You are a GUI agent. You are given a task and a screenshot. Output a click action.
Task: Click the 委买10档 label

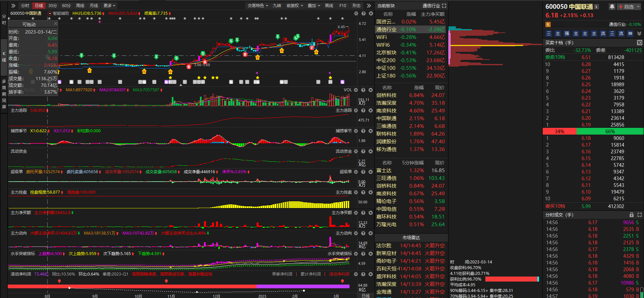click(x=555, y=206)
